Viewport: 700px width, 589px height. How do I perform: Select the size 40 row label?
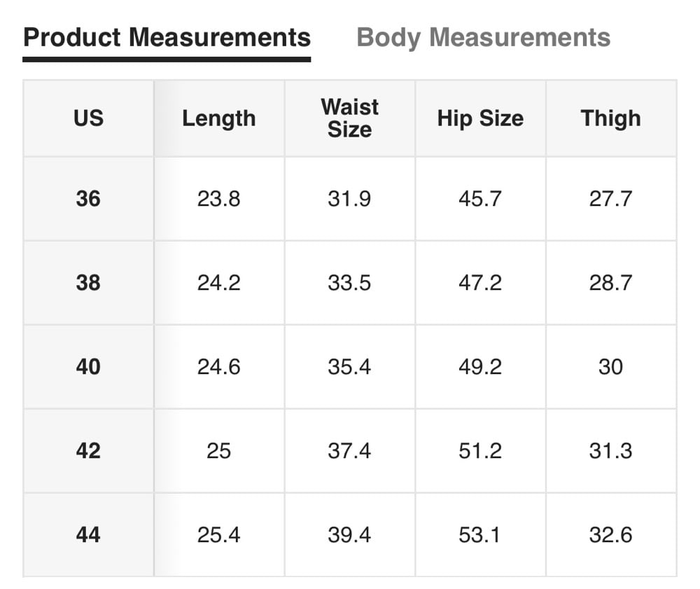[88, 367]
